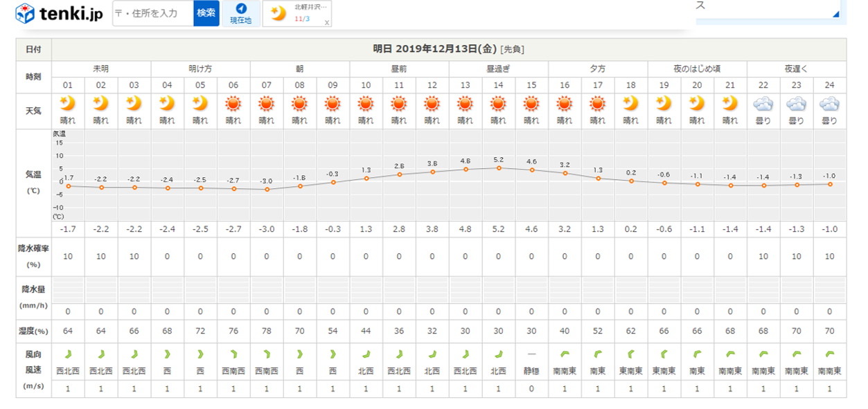Click the 21時 wind direction arrow icon
This screenshot has width=868, height=409.
tap(730, 354)
